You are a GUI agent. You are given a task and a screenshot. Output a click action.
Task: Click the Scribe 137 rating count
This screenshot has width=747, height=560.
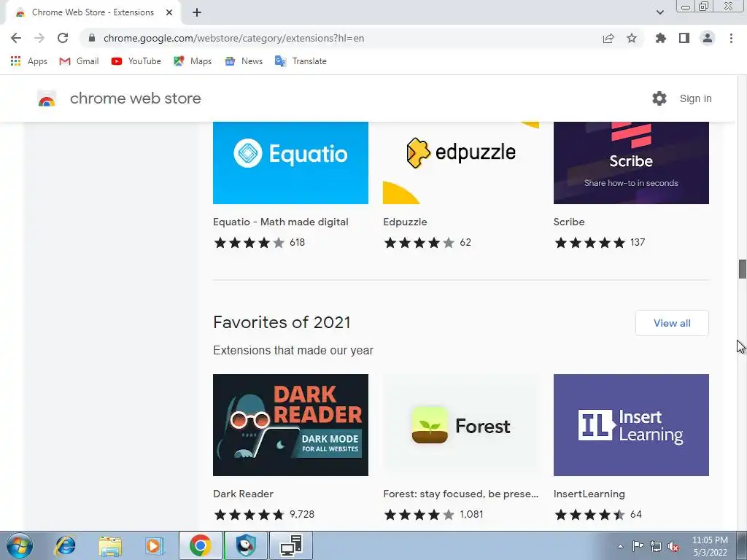pyautogui.click(x=638, y=242)
